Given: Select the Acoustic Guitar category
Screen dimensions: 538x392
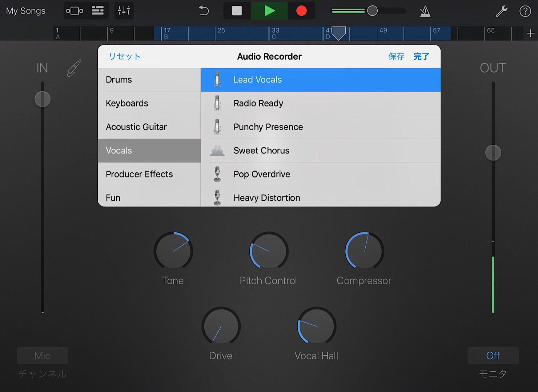Looking at the screenshot, I should 149,127.
